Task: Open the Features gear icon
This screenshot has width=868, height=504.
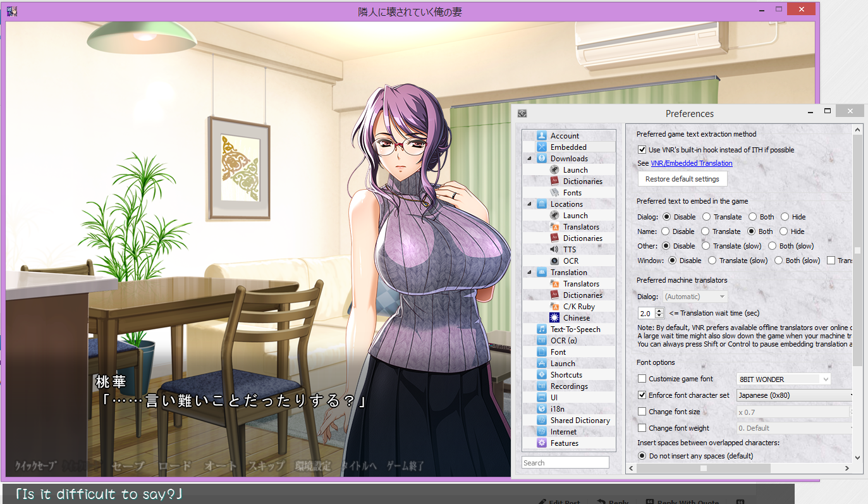Action: [x=542, y=443]
